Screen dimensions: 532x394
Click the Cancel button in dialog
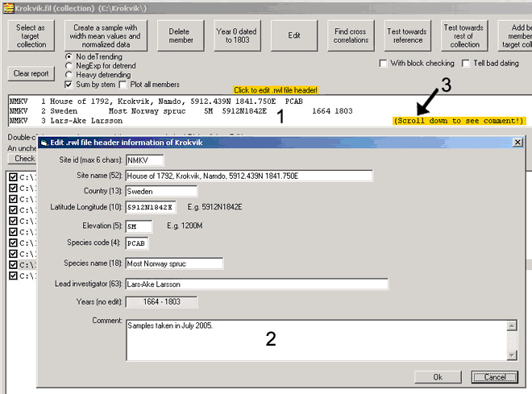[495, 377]
